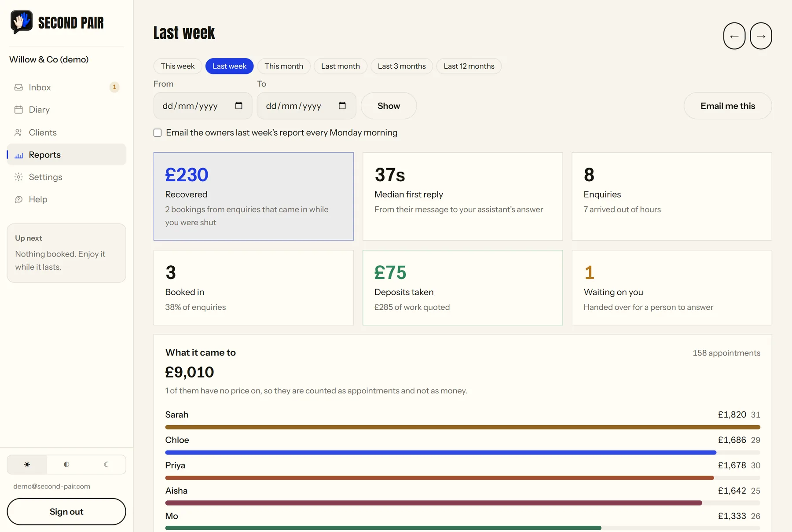Screen dimensions: 792x532
Task: Open Settings in the sidebar
Action: [x=66, y=177]
